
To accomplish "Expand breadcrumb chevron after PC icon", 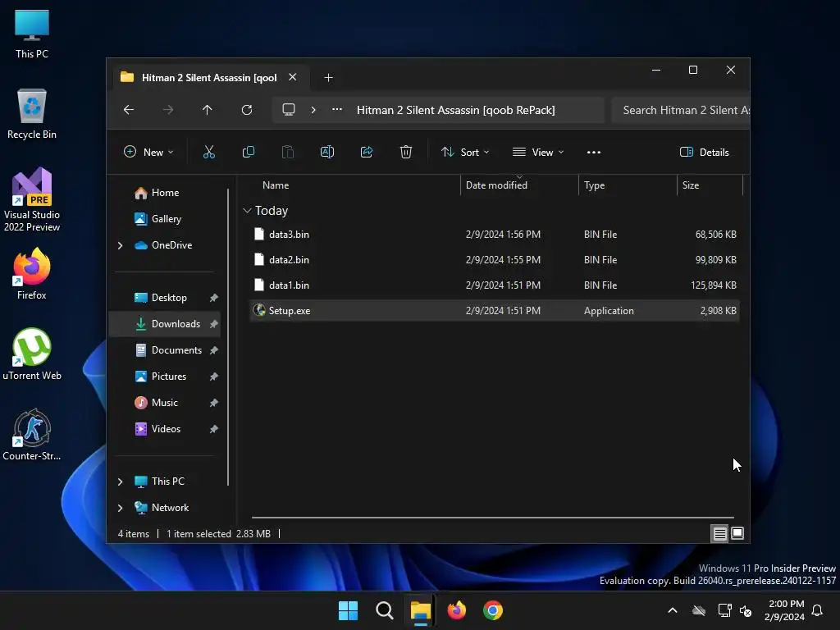I will point(313,110).
